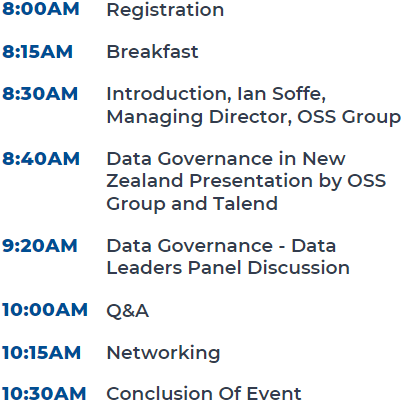
Task: Click the 10:00AM time label
Action: [45, 310]
